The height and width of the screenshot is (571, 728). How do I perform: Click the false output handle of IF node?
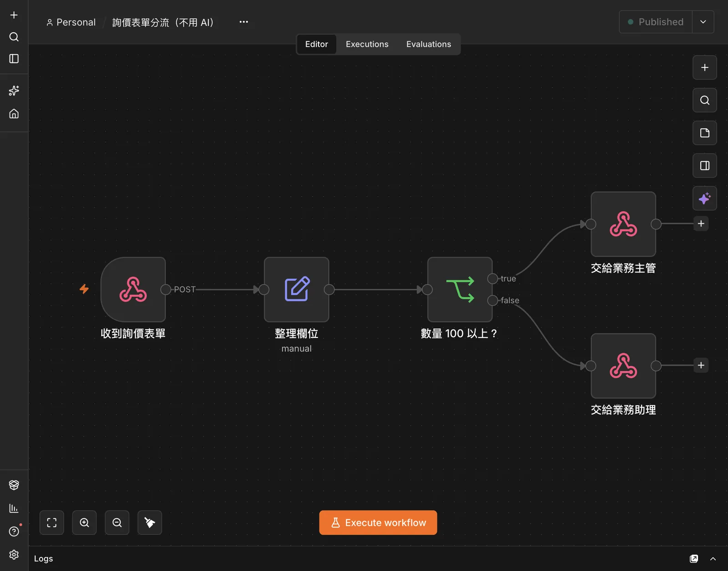tap(492, 301)
